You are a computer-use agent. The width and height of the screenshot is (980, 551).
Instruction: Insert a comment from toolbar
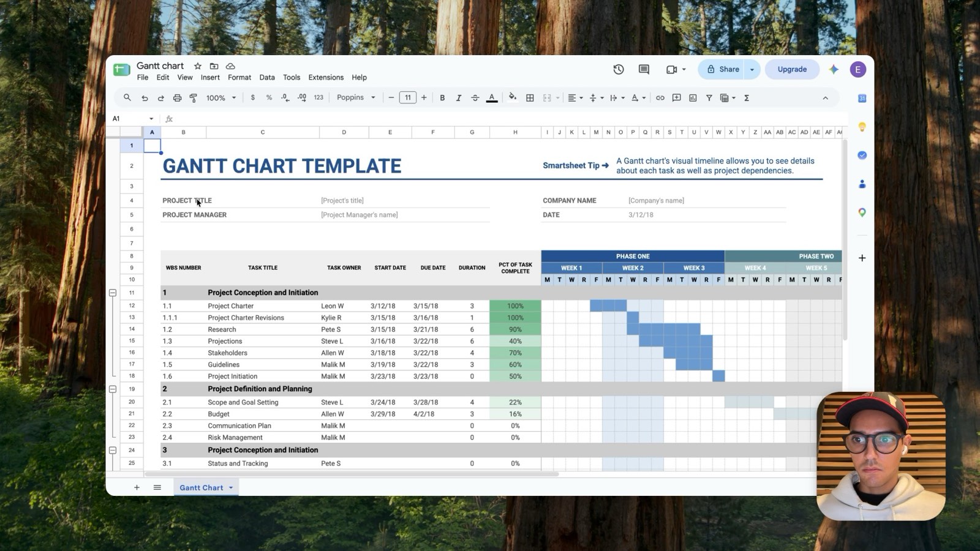pos(676,98)
